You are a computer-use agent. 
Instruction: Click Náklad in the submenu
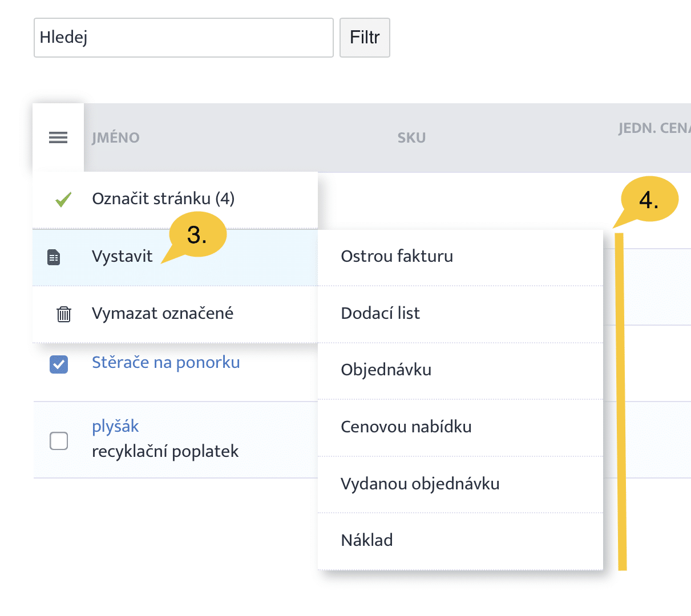[367, 540]
